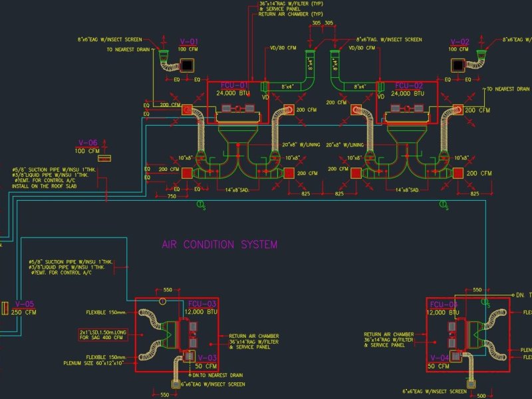
Task: Select the black V-02 exhaust fan symbol
Action: [x=458, y=65]
